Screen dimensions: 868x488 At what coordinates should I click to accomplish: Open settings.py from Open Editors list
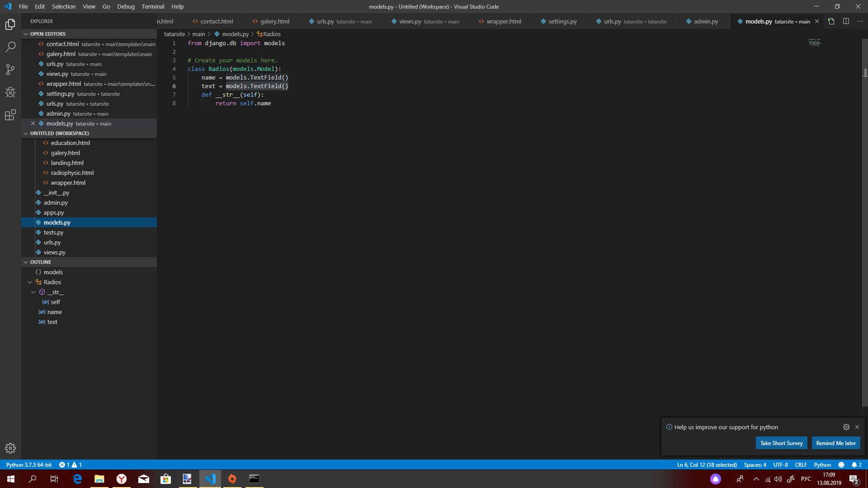coord(89,94)
